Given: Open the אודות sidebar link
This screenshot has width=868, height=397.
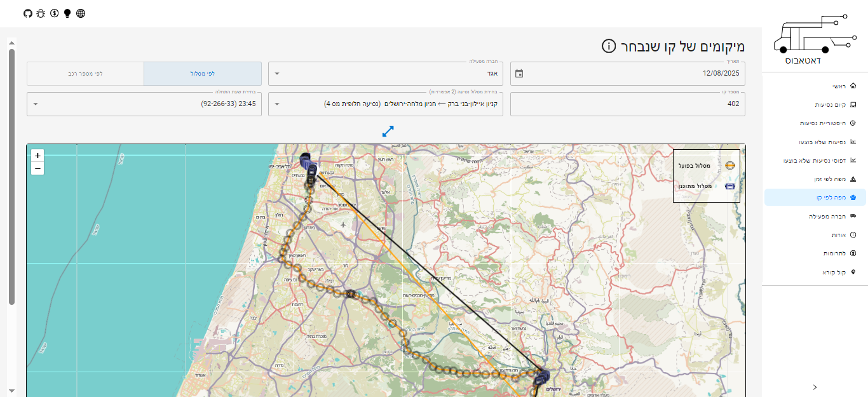Looking at the screenshot, I should pos(815,234).
